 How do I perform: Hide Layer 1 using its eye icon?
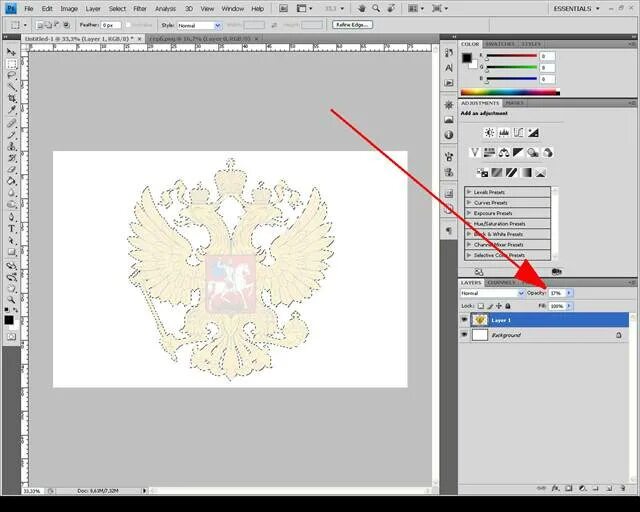pos(464,320)
